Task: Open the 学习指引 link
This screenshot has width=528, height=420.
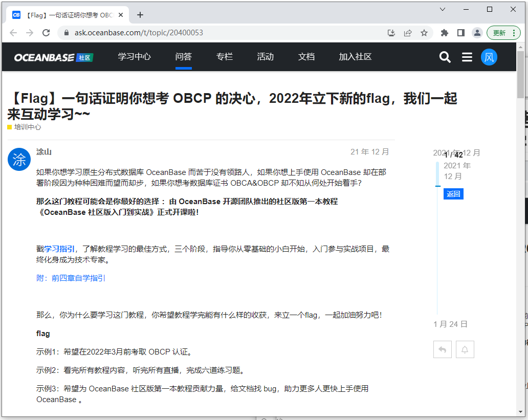Action: point(59,249)
